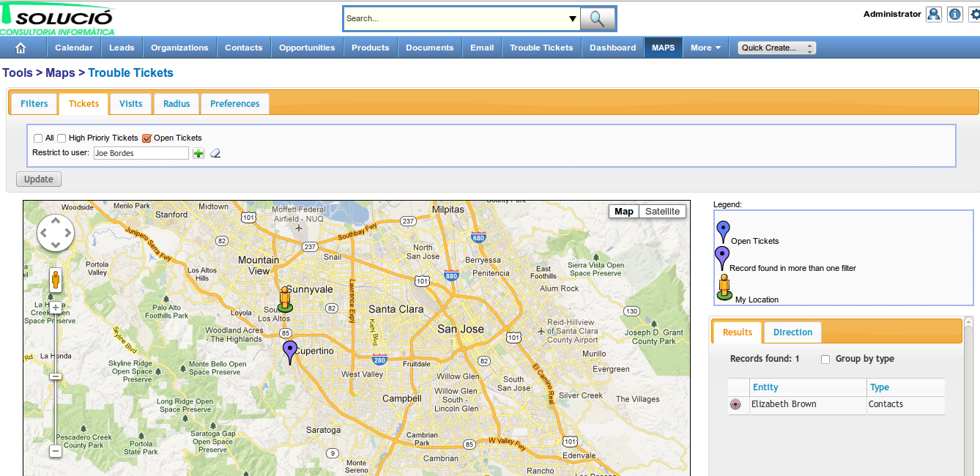Expand the More menu dropdown
The height and width of the screenshot is (476, 980).
tap(705, 48)
